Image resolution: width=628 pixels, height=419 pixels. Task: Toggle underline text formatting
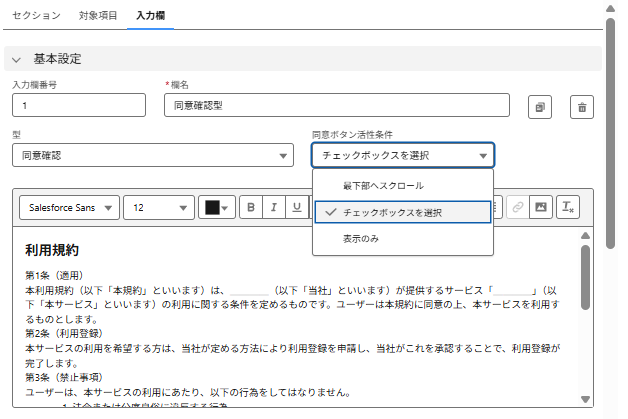297,207
